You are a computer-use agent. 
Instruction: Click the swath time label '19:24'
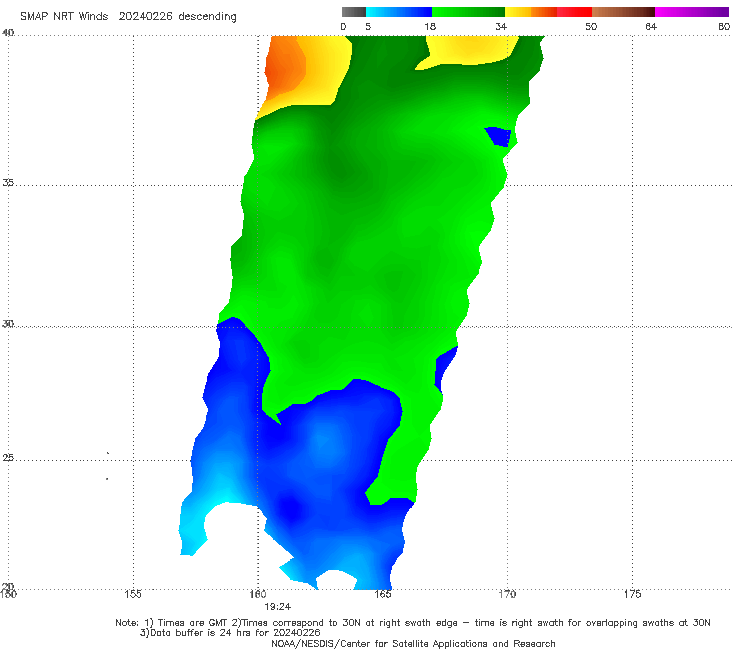(x=278, y=607)
